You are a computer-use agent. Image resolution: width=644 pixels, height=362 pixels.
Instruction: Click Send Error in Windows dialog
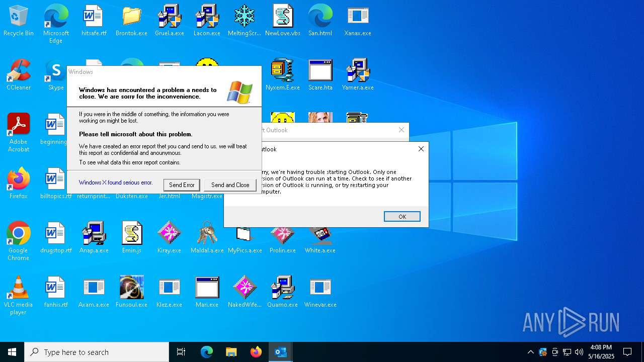coord(182,185)
